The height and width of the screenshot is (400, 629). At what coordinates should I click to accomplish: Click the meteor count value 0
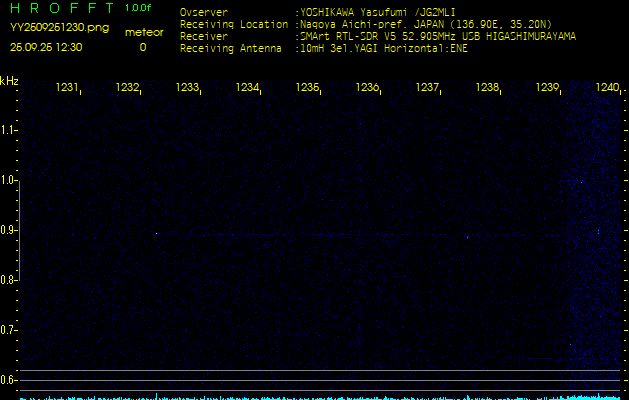(x=143, y=47)
